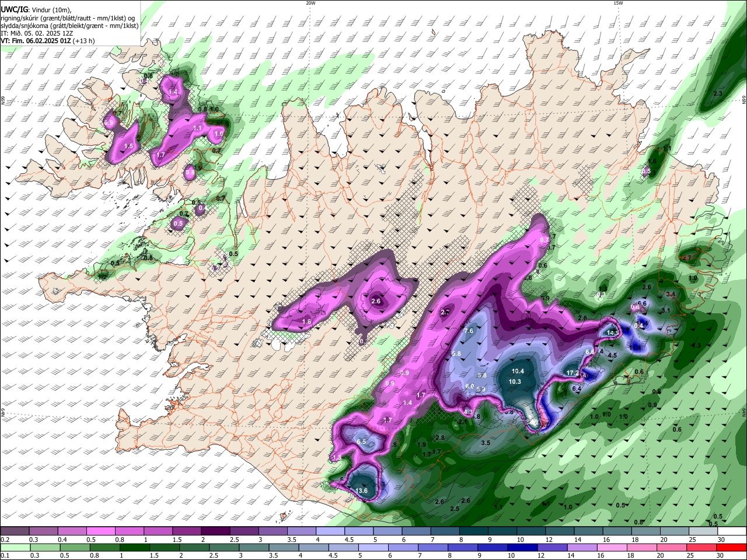747x560 pixels.
Task: Click the 0.2 label in the upper legend
Action: (4, 540)
